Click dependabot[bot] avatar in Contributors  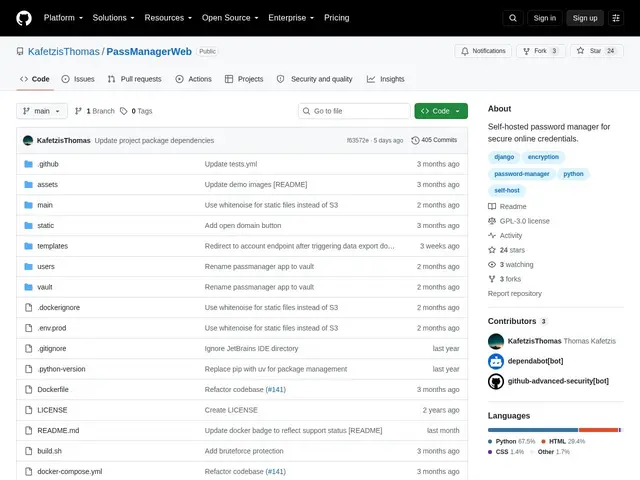[x=496, y=361]
